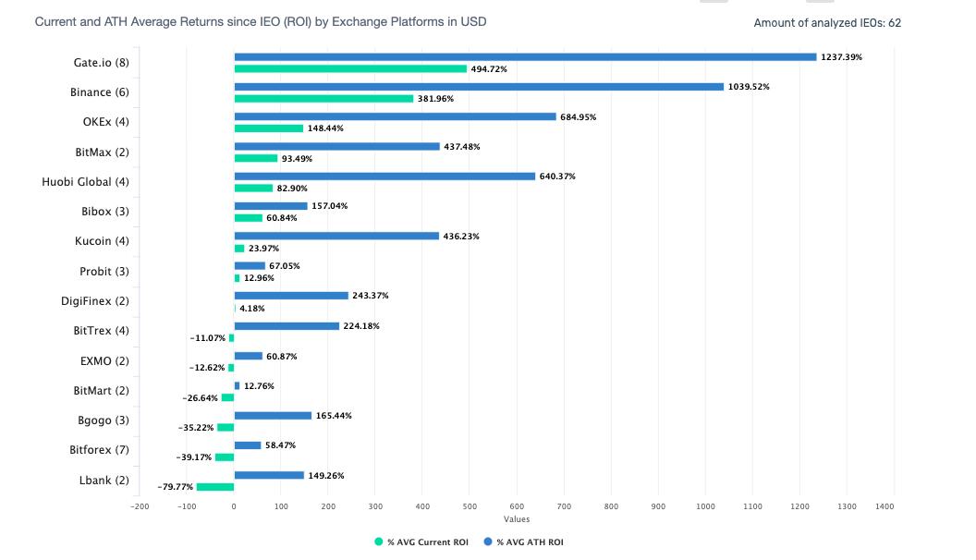Toggle the % AVG ATH ROI legend series
976x560 pixels.
tap(523, 542)
